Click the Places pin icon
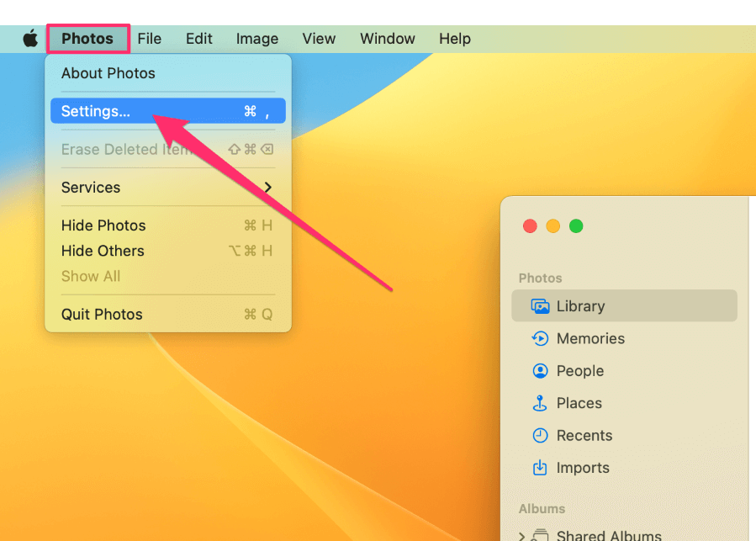 coord(540,403)
